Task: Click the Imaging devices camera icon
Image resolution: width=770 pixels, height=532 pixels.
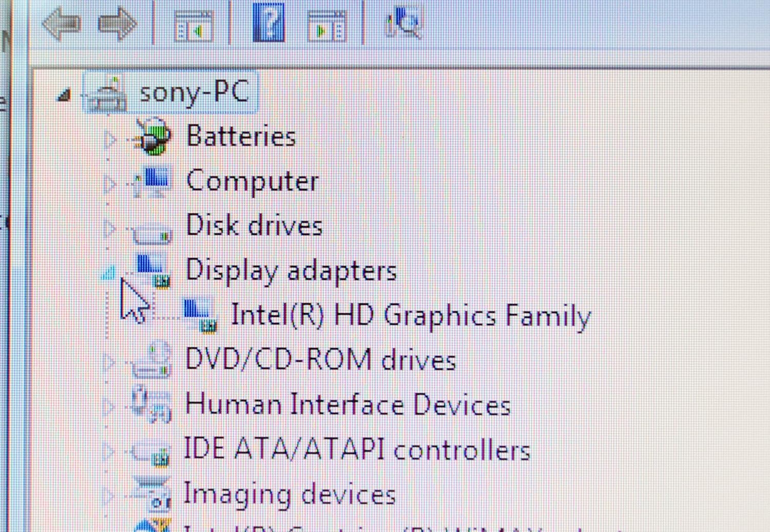Action: click(x=152, y=495)
